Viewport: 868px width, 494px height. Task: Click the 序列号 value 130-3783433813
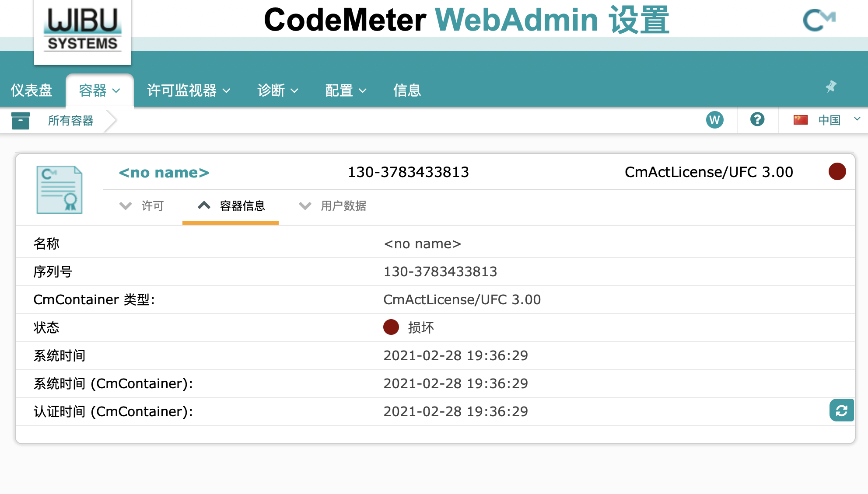pyautogui.click(x=440, y=271)
